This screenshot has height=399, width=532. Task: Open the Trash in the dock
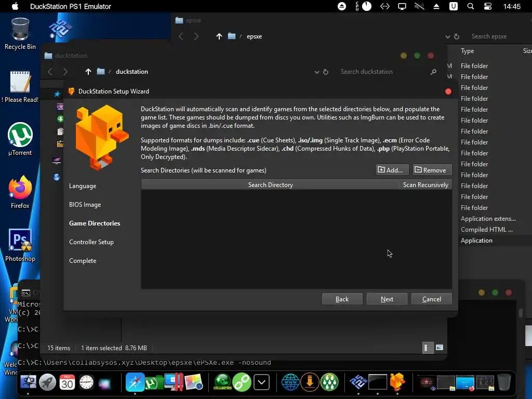[504, 382]
